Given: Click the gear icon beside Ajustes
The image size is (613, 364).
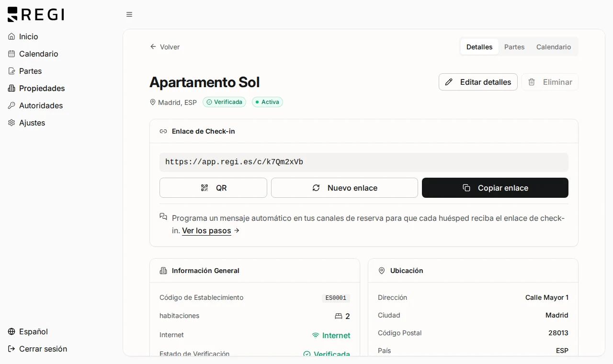Looking at the screenshot, I should 11,123.
